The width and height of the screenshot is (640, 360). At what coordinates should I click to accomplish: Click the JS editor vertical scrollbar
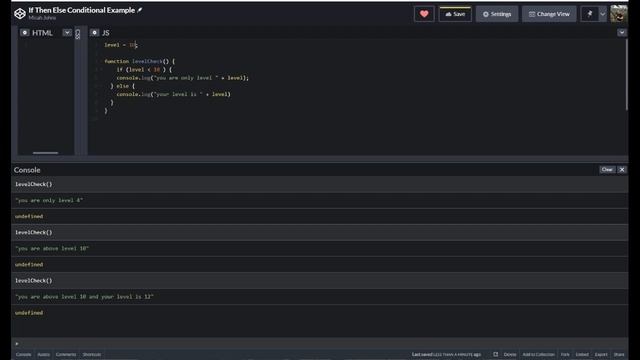pyautogui.click(x=627, y=74)
